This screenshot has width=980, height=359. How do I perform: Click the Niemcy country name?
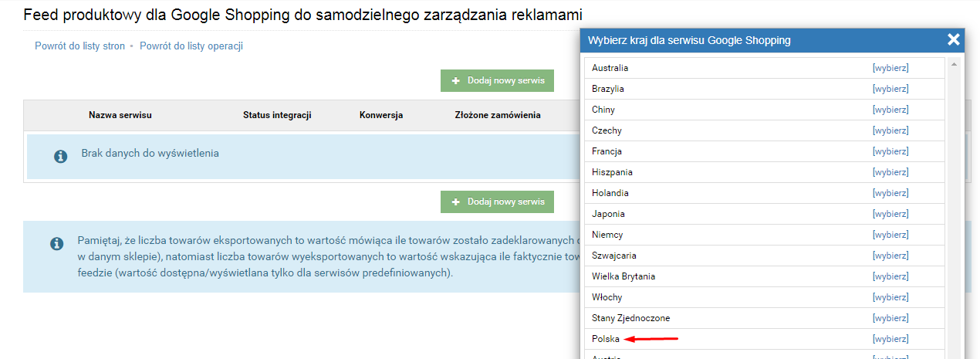pyautogui.click(x=607, y=235)
